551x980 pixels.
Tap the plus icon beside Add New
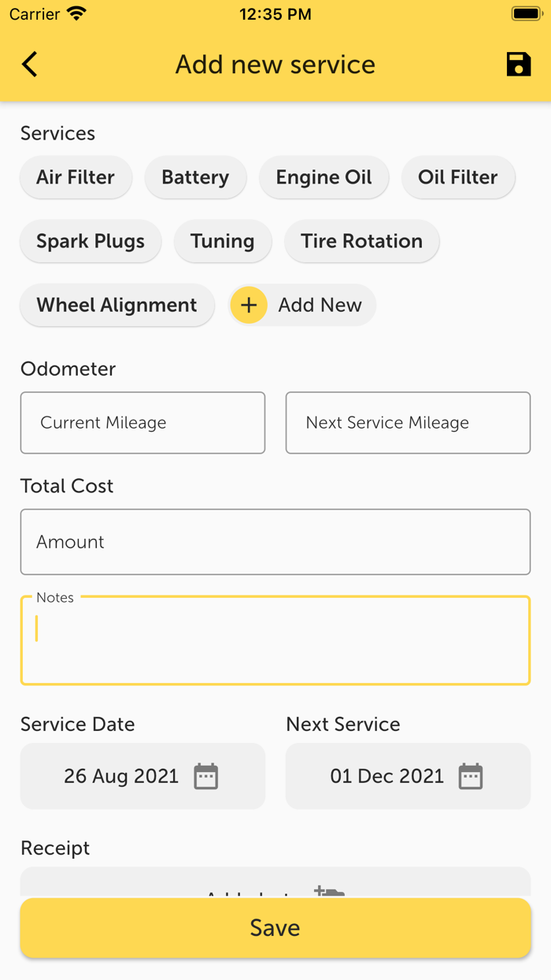tap(249, 305)
